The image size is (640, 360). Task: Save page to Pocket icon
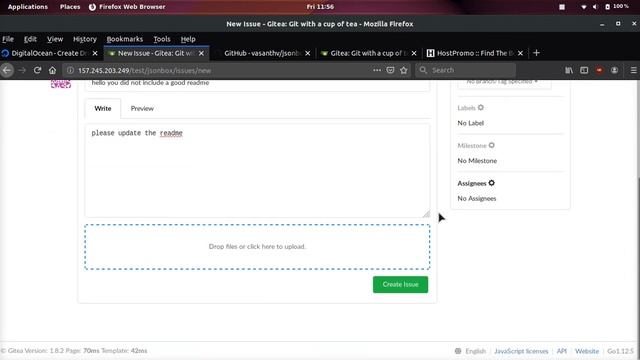pyautogui.click(x=390, y=70)
